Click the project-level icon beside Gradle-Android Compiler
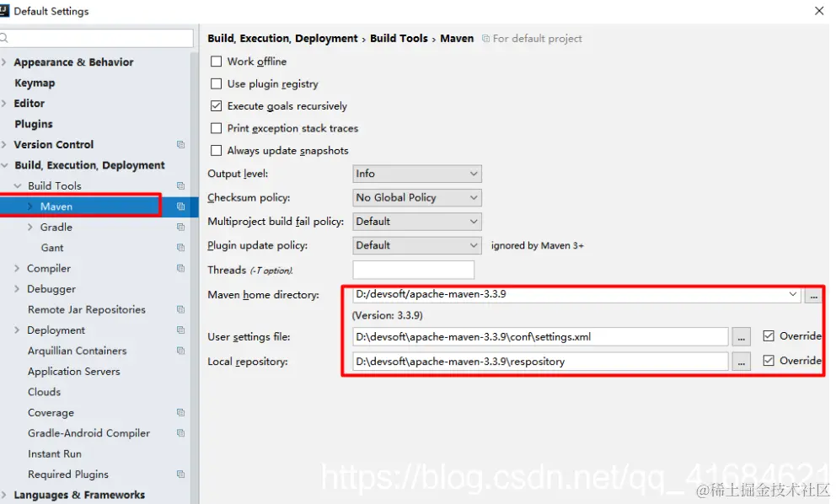The image size is (836, 504). click(180, 433)
